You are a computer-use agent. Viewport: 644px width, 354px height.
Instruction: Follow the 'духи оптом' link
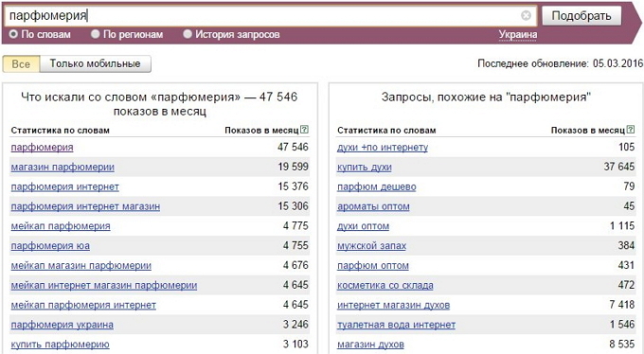(363, 226)
